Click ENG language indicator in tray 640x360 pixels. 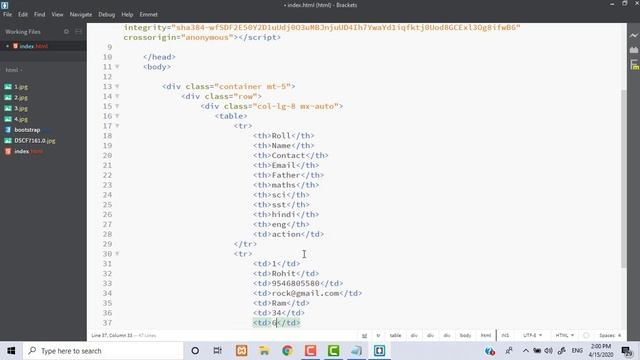pyautogui.click(x=577, y=351)
